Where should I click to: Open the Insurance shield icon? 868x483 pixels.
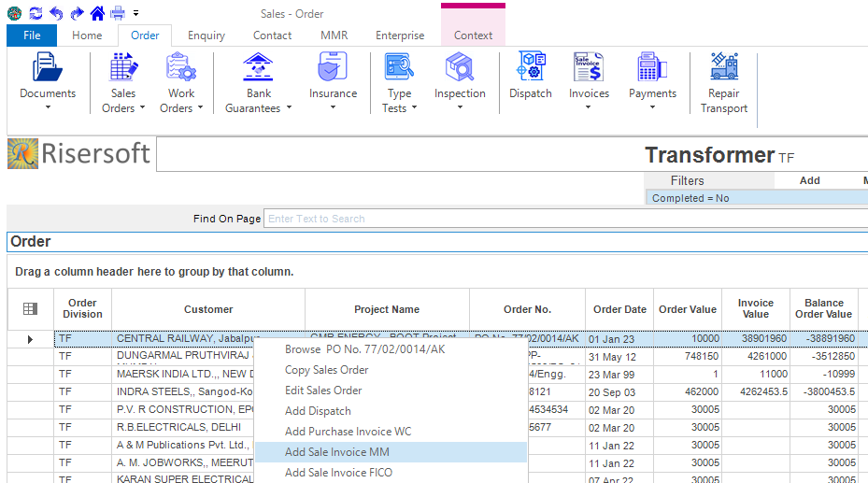point(333,68)
